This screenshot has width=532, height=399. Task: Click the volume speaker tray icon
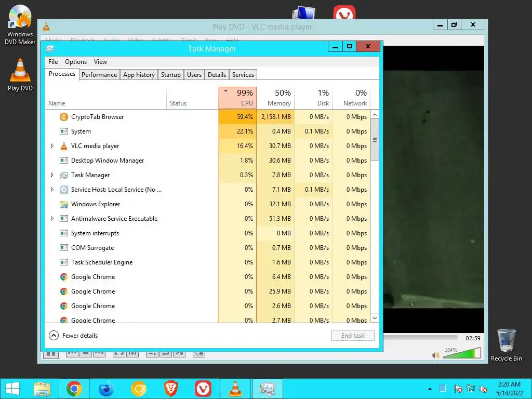[483, 389]
